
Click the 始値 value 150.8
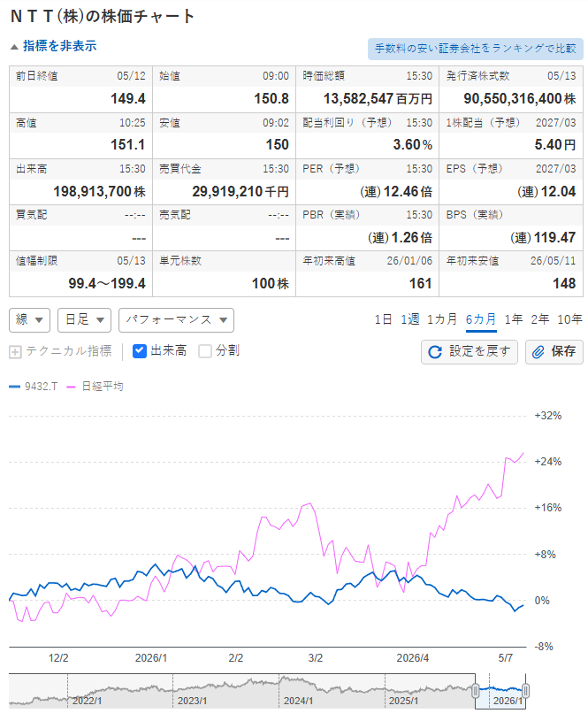271,99
